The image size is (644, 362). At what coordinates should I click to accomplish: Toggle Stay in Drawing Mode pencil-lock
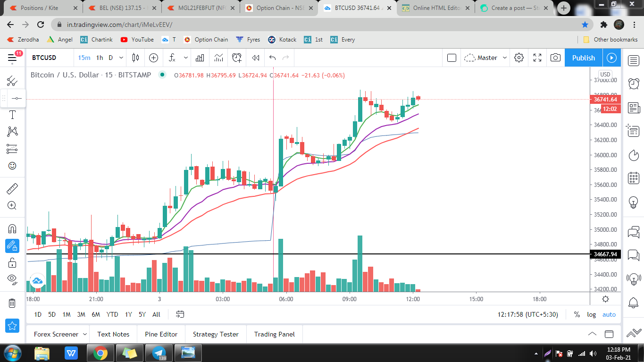[12, 246]
